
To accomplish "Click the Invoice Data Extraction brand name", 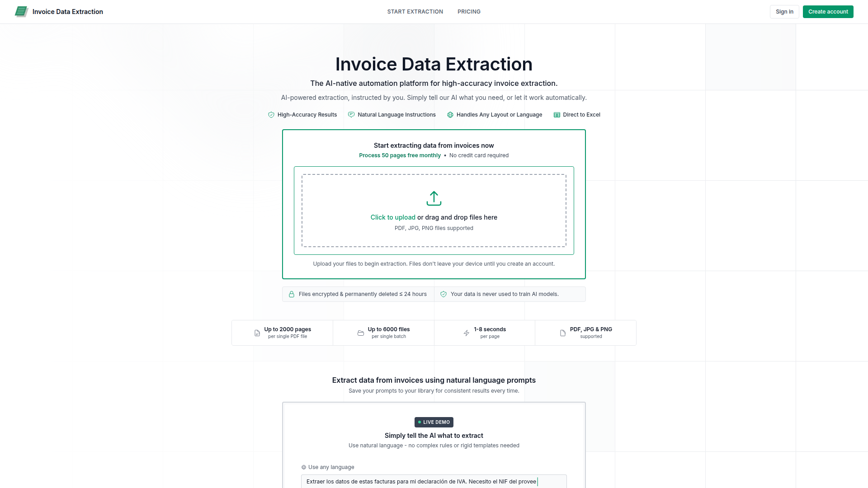I will pyautogui.click(x=68, y=12).
